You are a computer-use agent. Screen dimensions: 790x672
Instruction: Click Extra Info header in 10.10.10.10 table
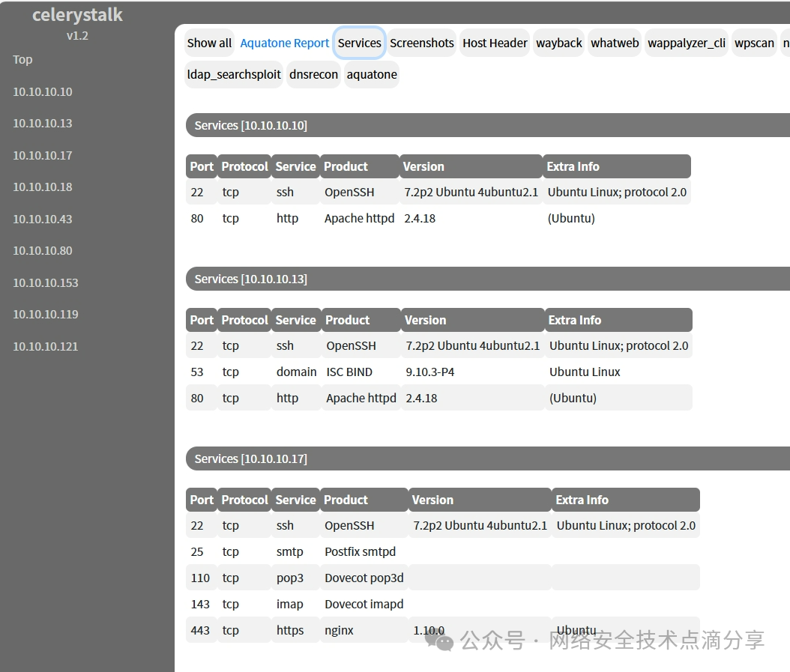point(616,167)
